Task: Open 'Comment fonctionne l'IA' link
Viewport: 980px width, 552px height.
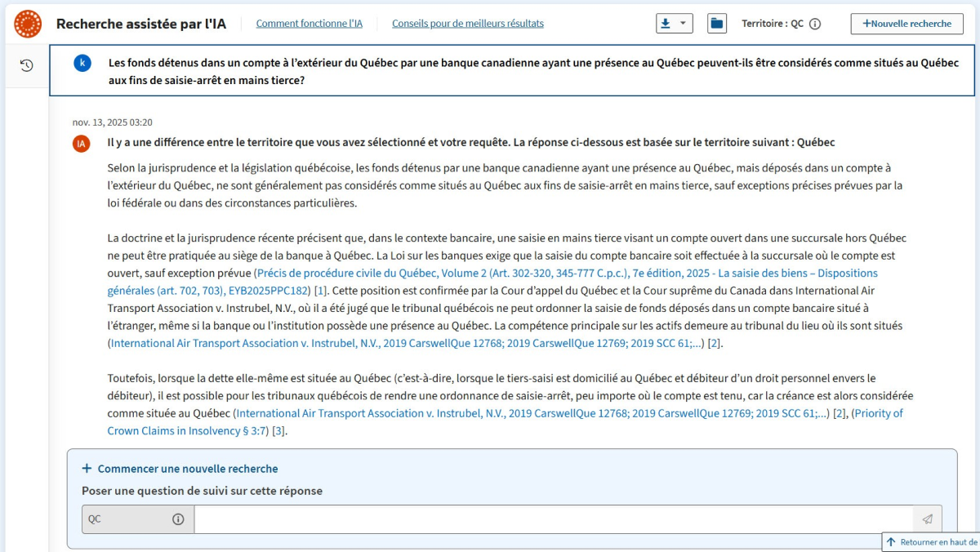Action: pos(309,24)
